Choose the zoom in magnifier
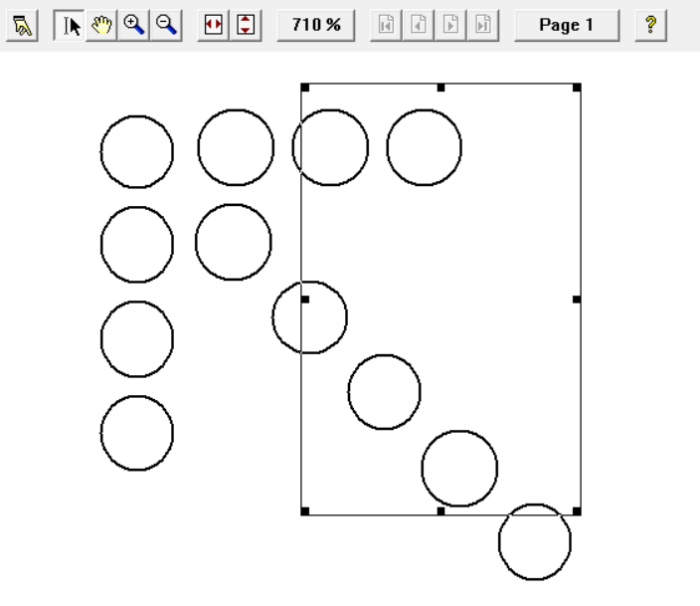This screenshot has height=606, width=700. (134, 25)
